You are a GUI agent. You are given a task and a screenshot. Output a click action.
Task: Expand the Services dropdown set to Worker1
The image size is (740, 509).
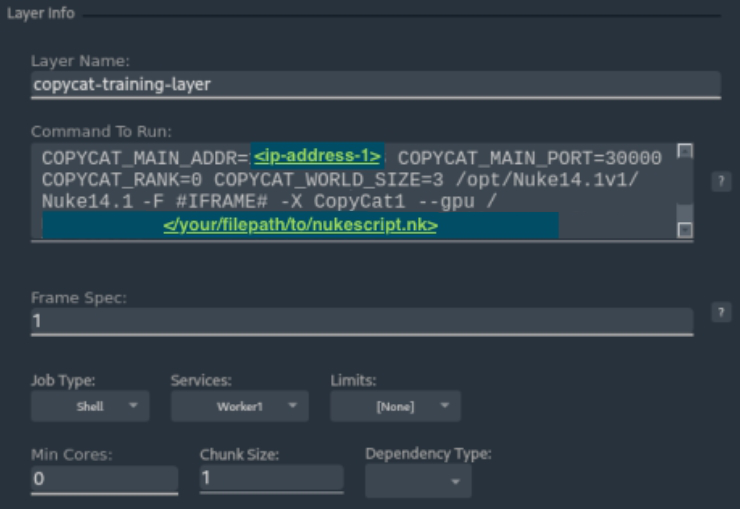click(x=240, y=406)
